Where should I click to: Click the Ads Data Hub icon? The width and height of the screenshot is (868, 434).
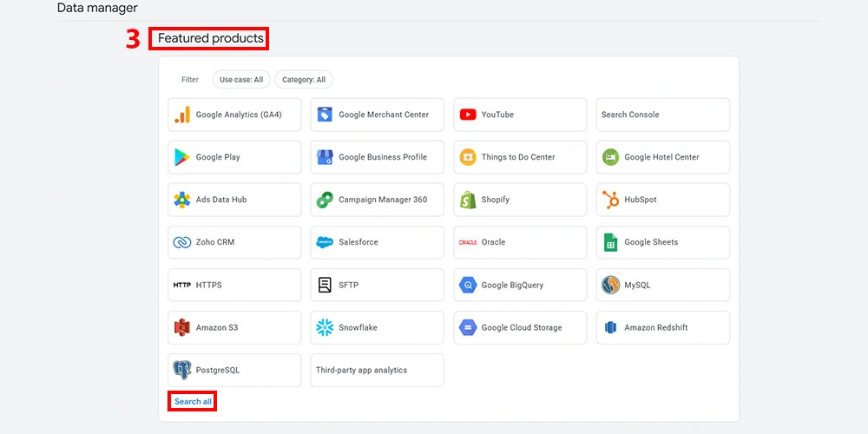pos(182,200)
